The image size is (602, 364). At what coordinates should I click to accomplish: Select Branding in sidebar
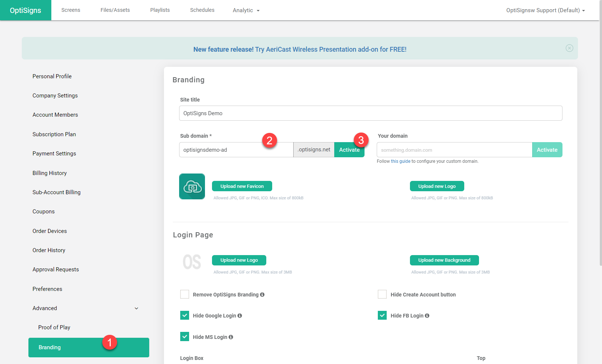(89, 347)
